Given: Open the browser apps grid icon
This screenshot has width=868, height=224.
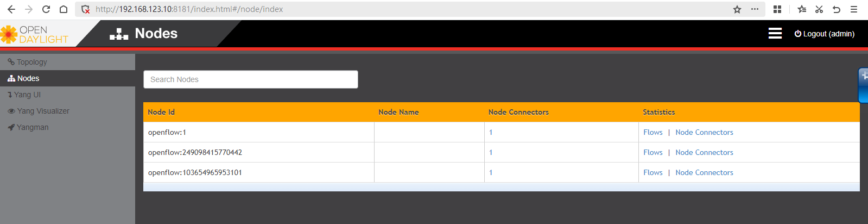Looking at the screenshot, I should tap(777, 9).
